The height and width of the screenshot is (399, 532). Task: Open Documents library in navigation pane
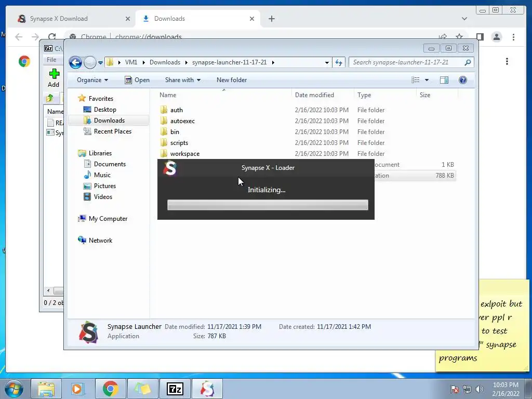point(110,164)
